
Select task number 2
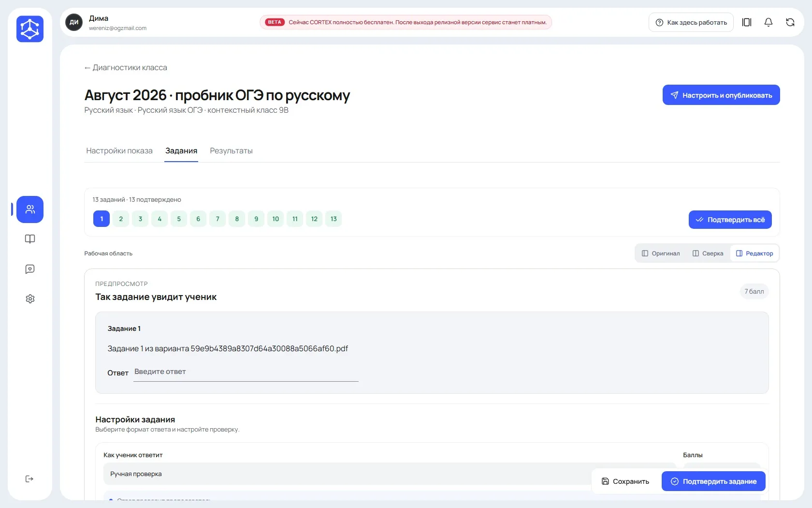click(x=121, y=219)
